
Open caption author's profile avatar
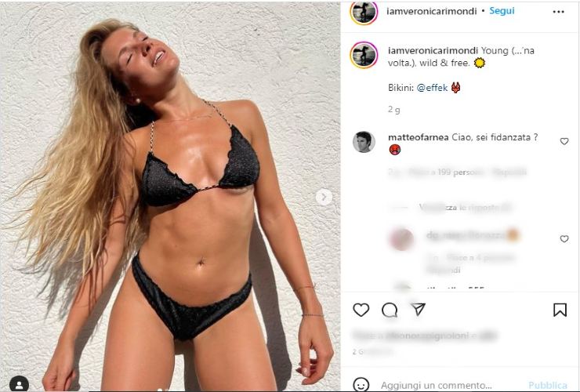pyautogui.click(x=364, y=55)
